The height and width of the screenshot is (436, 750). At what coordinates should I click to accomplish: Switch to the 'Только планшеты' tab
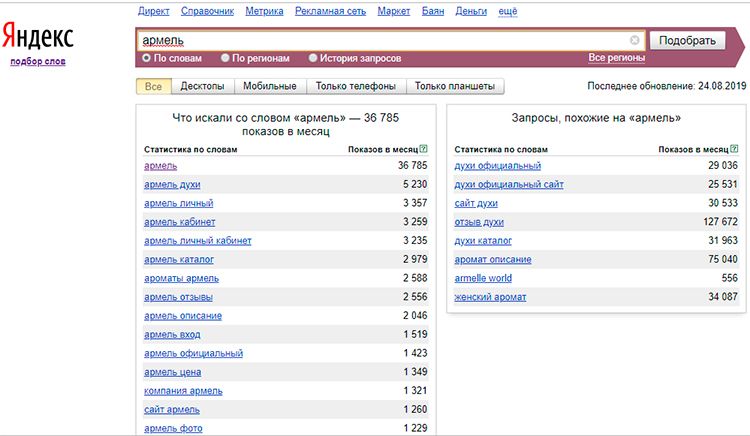[x=455, y=86]
